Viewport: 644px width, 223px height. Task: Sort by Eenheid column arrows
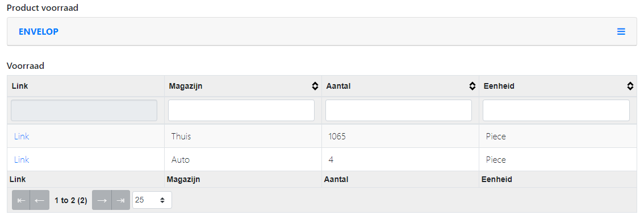[630, 86]
